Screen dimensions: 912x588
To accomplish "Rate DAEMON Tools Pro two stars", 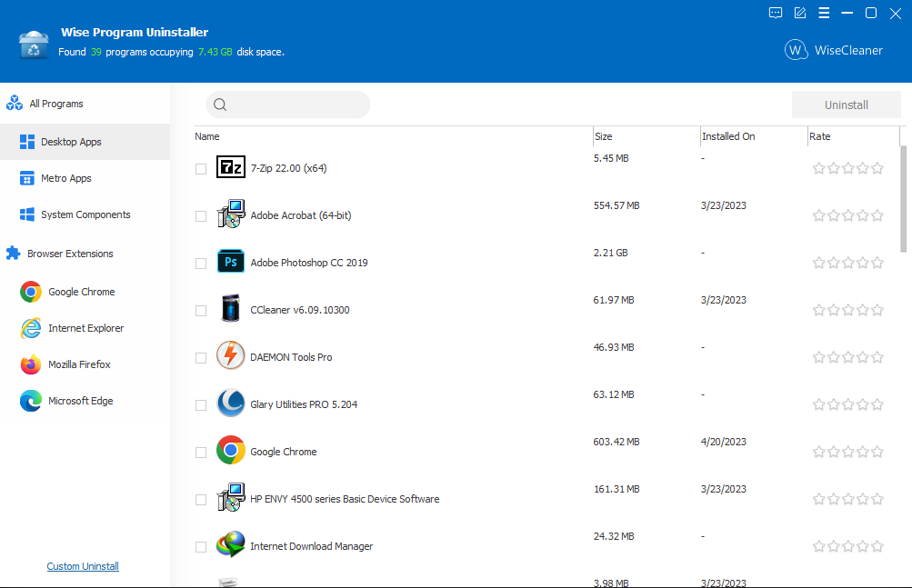I will (834, 357).
